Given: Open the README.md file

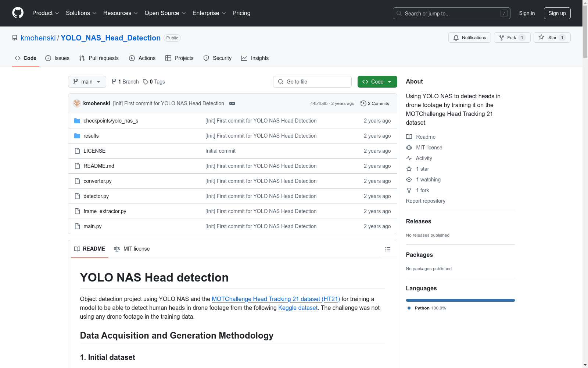Looking at the screenshot, I should coord(99,166).
